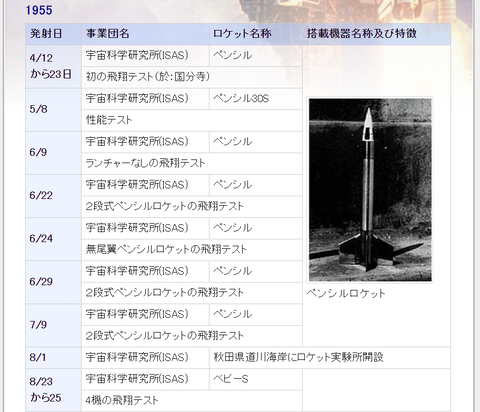Select ペンシル rocket cell in 6/24 row

[256, 228]
